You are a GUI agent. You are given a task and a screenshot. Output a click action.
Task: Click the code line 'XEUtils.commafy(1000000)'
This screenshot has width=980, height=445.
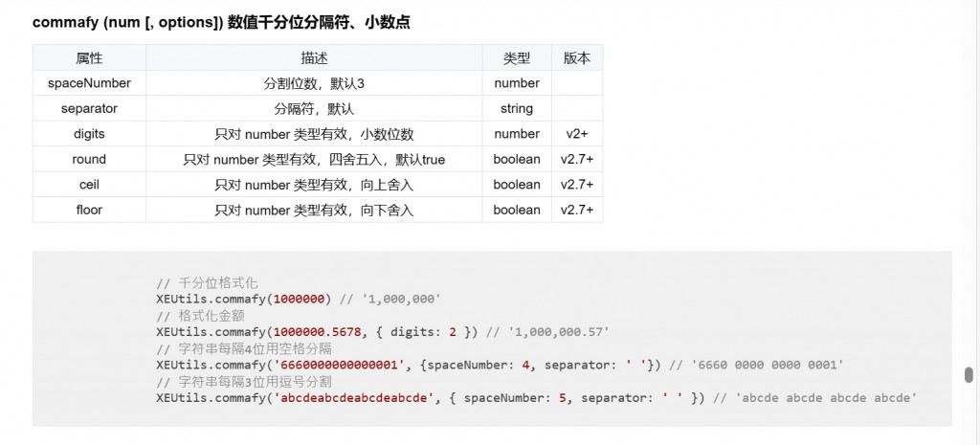coord(244,300)
